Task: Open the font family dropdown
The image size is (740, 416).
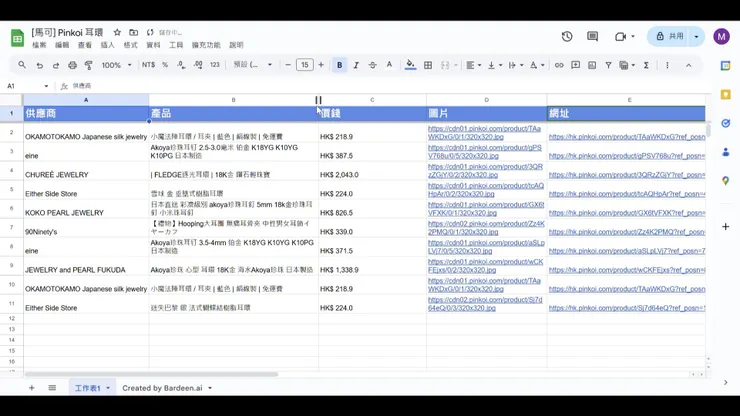Action: click(x=252, y=65)
